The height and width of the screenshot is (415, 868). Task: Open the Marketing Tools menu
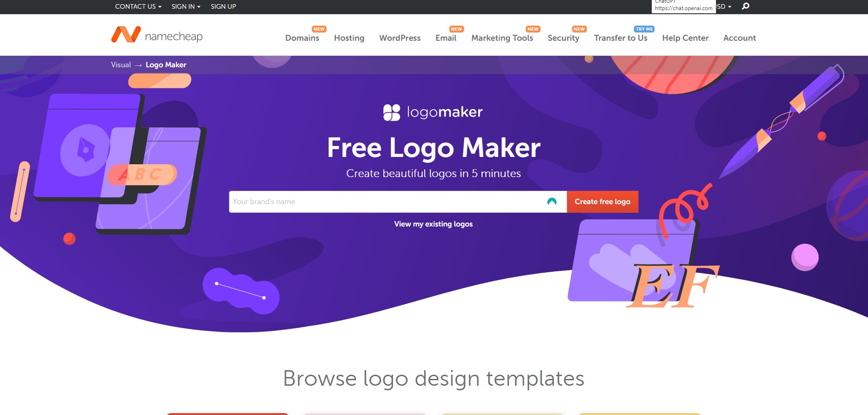click(502, 38)
